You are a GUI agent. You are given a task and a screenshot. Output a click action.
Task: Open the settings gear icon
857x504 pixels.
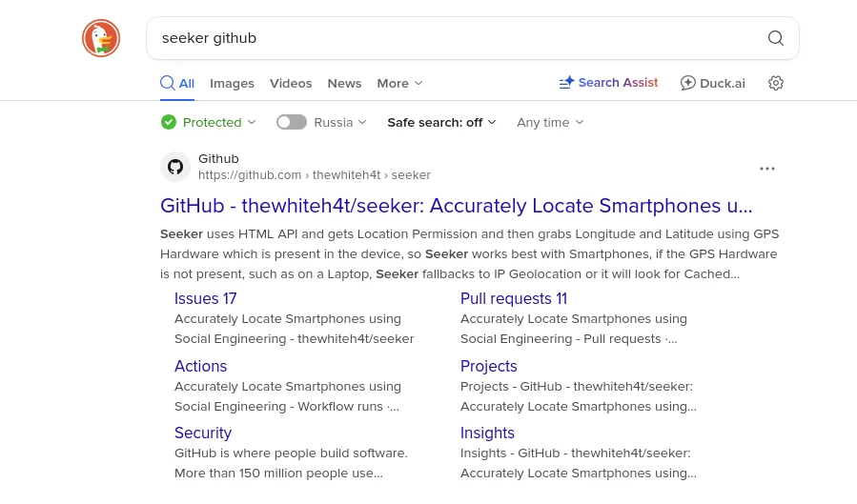(775, 83)
